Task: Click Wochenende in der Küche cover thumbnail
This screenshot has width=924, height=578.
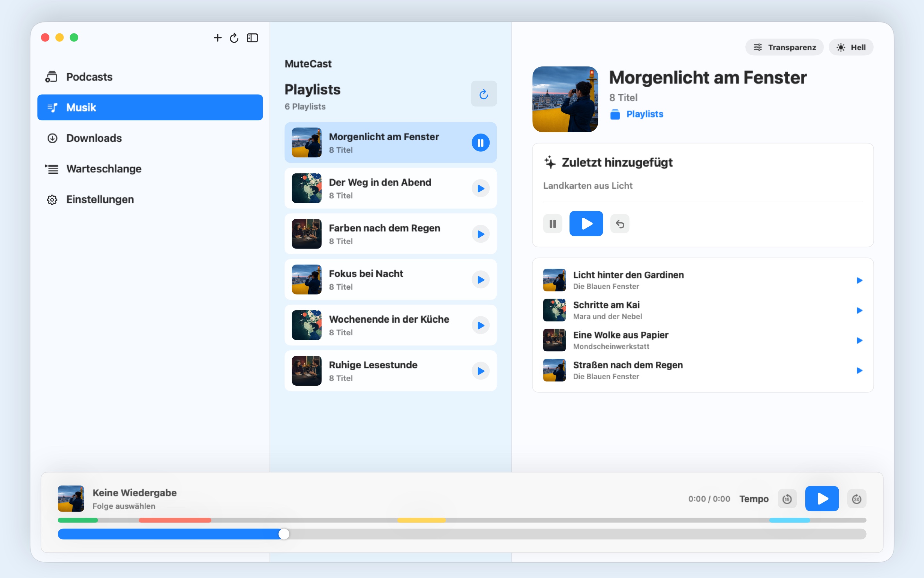Action: [x=307, y=325]
